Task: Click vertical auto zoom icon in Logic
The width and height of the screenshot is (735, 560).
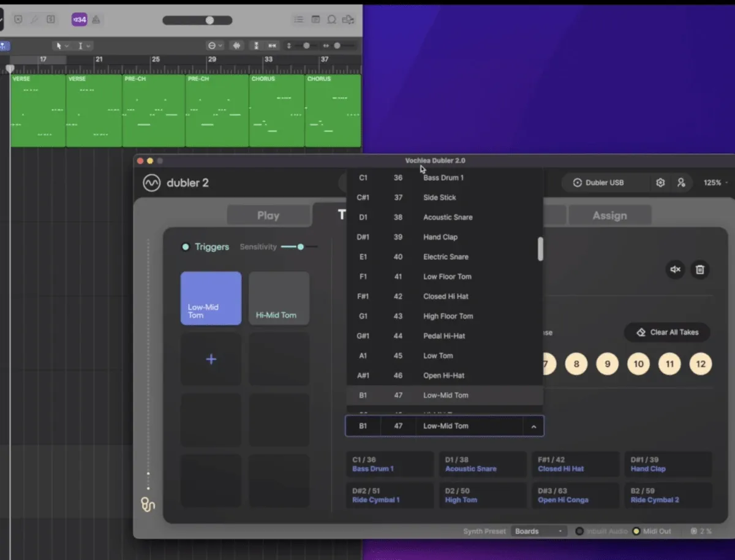Action: pyautogui.click(x=256, y=46)
